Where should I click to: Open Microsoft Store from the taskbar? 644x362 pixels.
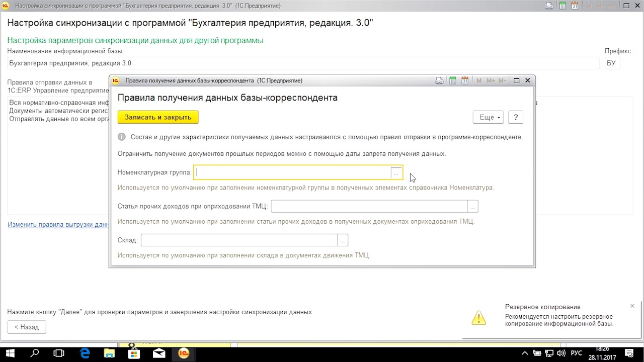tap(134, 353)
